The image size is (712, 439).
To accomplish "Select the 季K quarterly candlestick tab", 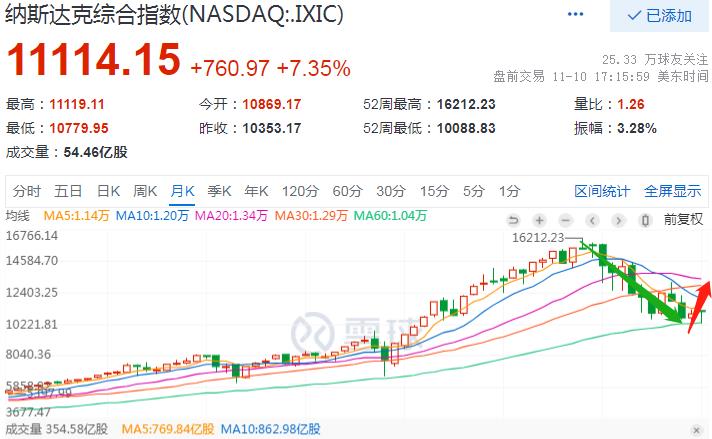I will 219,191.
